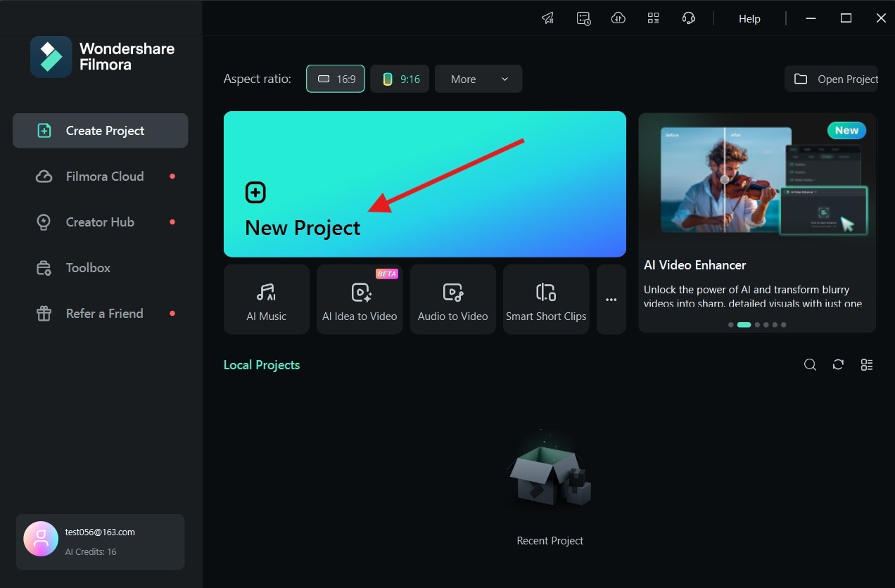
Task: Open the task history icon in title bar
Action: click(x=583, y=18)
